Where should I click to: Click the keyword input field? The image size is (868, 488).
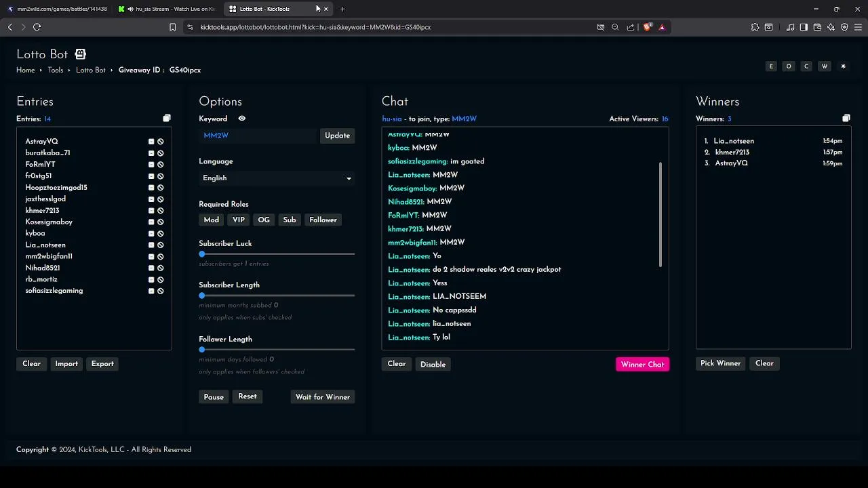point(258,136)
